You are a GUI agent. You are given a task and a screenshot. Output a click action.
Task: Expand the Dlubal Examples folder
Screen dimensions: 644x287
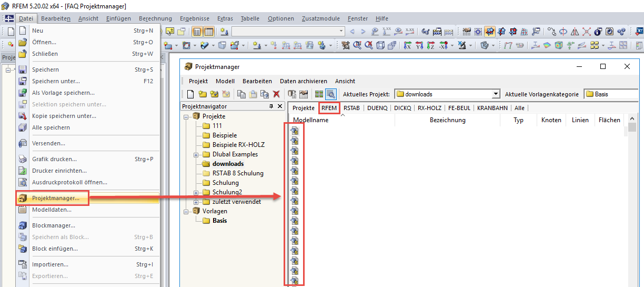[196, 155]
